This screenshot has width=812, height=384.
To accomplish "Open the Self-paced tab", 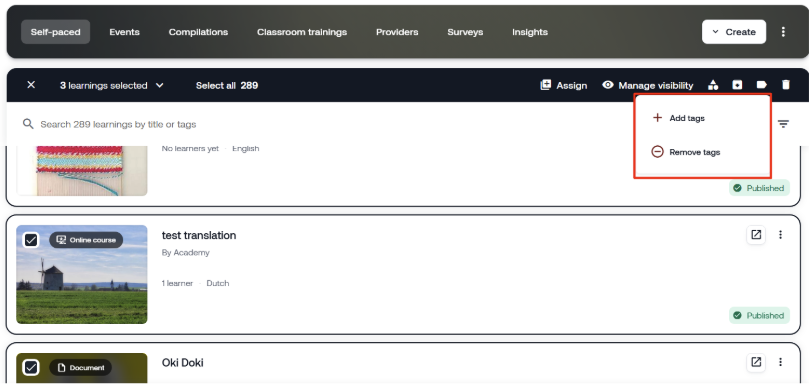I will pos(55,32).
